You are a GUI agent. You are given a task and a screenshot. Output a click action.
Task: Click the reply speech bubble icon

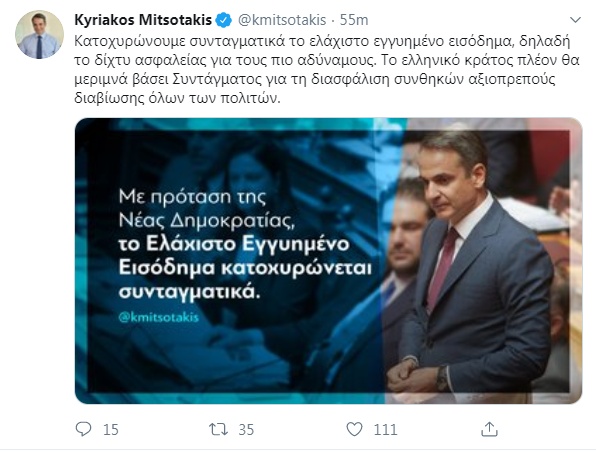pos(83,429)
